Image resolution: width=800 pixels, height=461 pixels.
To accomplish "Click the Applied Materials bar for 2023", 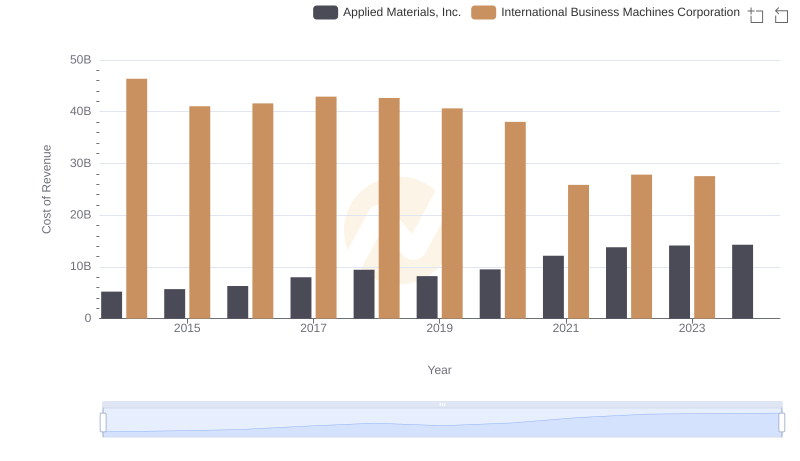I will 680,282.
